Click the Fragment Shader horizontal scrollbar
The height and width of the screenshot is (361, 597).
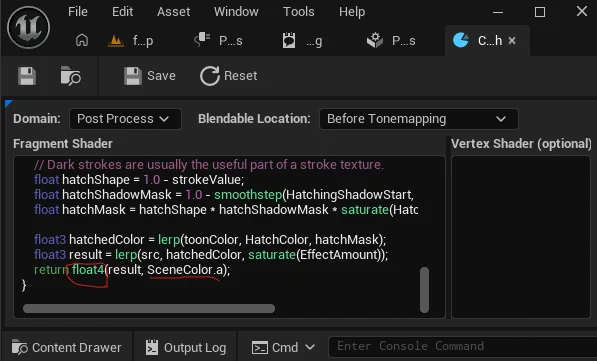pos(149,308)
